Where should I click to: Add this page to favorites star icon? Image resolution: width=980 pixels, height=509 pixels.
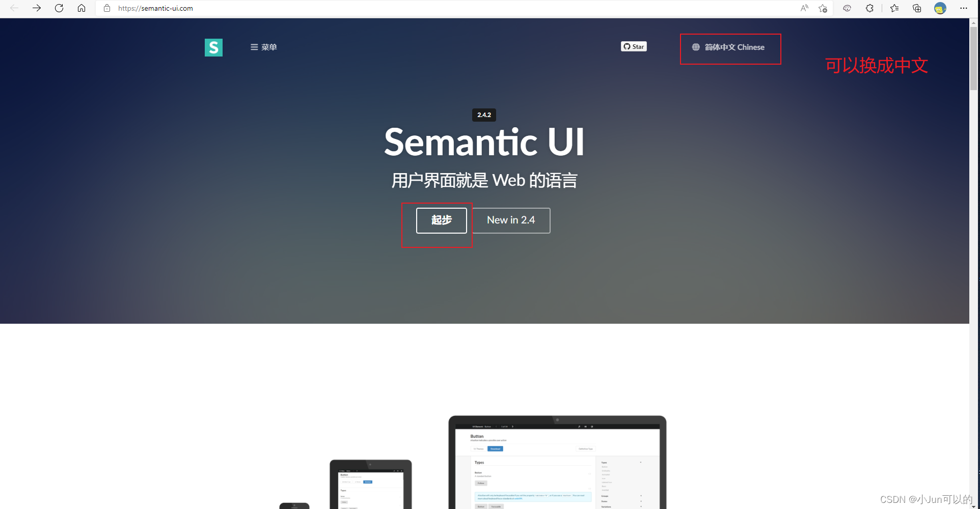click(x=823, y=8)
